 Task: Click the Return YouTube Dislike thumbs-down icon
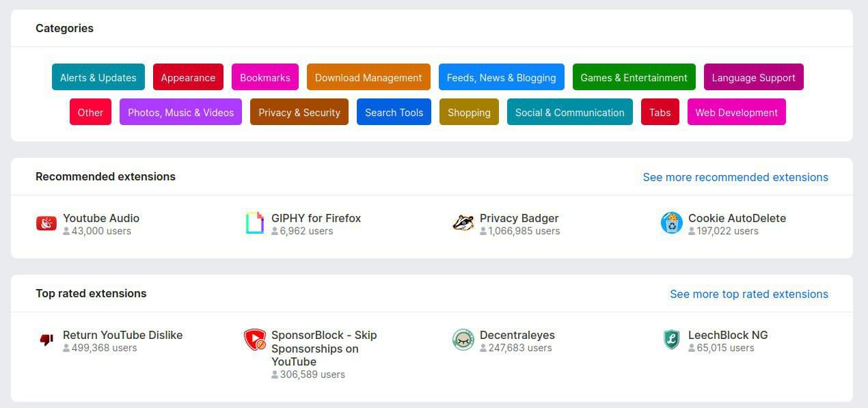coord(46,340)
